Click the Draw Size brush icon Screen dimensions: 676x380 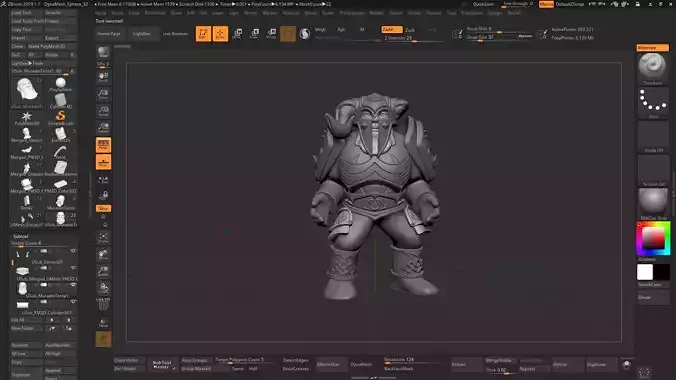(457, 34)
